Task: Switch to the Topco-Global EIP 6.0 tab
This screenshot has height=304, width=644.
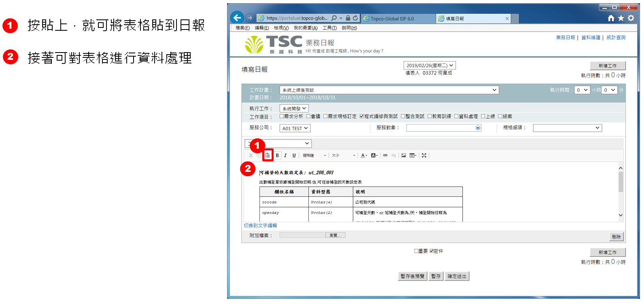Action: point(392,19)
